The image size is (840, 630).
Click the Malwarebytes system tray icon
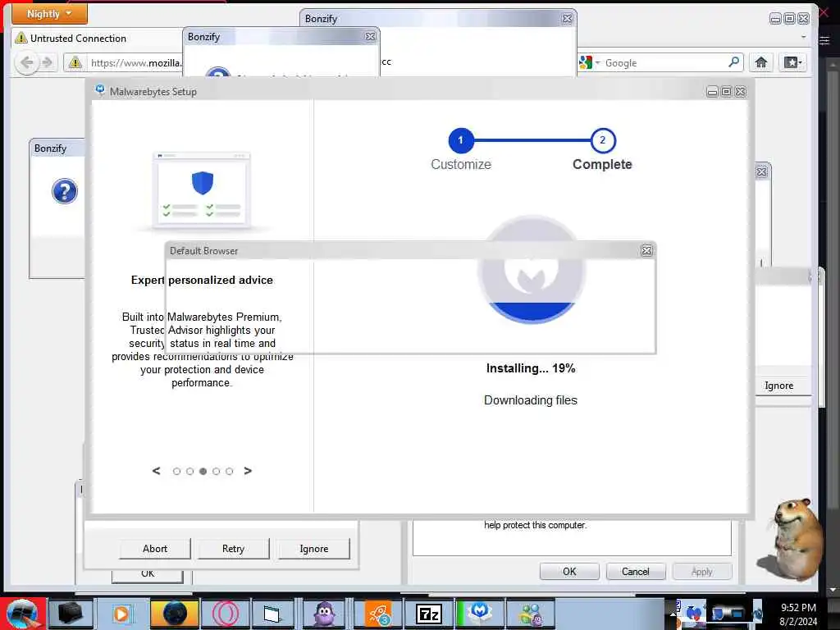coord(695,612)
